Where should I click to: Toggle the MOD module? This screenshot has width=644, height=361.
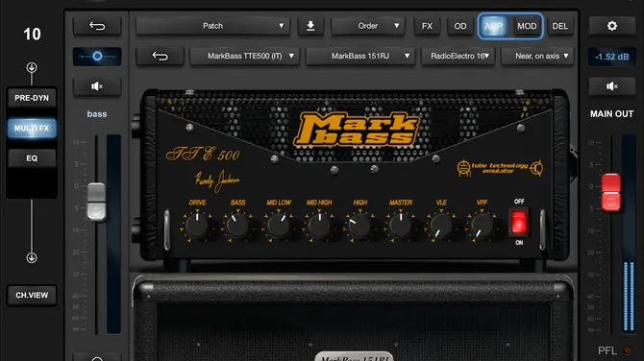[x=527, y=26]
